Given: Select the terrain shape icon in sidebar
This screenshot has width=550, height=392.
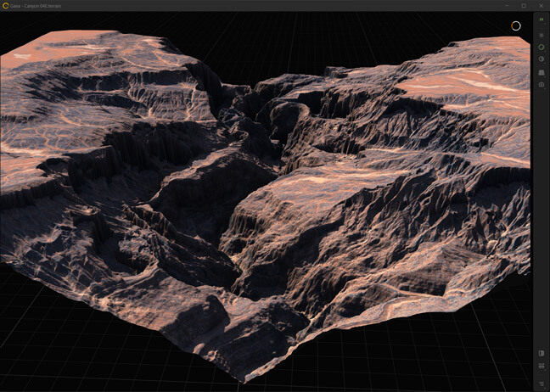Looking at the screenshot, I should pyautogui.click(x=542, y=72).
